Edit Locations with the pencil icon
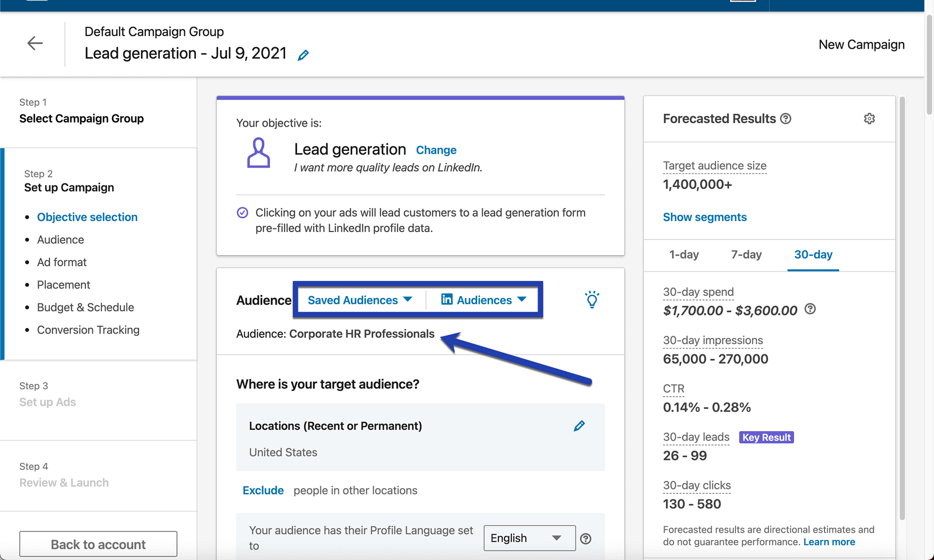Screen dimensions: 934x560 click(x=579, y=426)
